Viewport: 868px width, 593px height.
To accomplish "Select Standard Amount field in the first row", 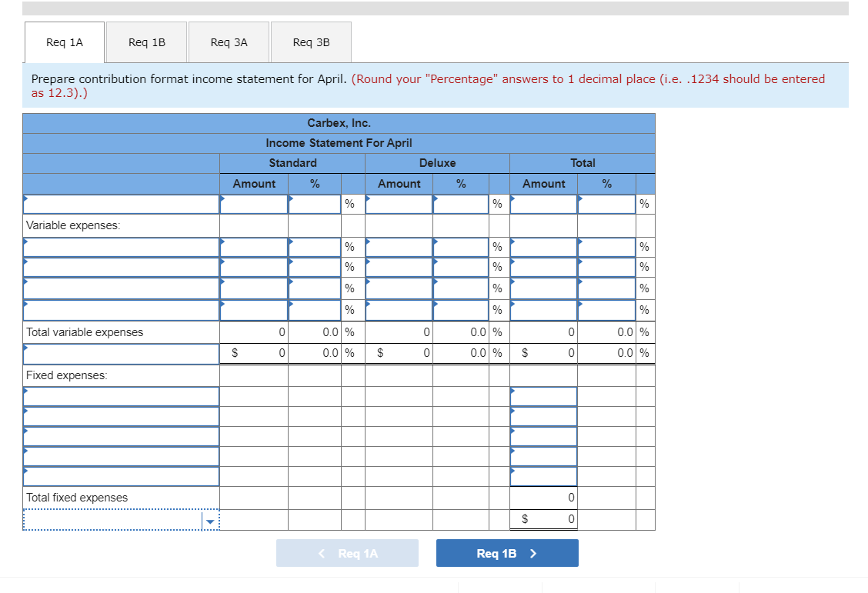I will tap(254, 204).
